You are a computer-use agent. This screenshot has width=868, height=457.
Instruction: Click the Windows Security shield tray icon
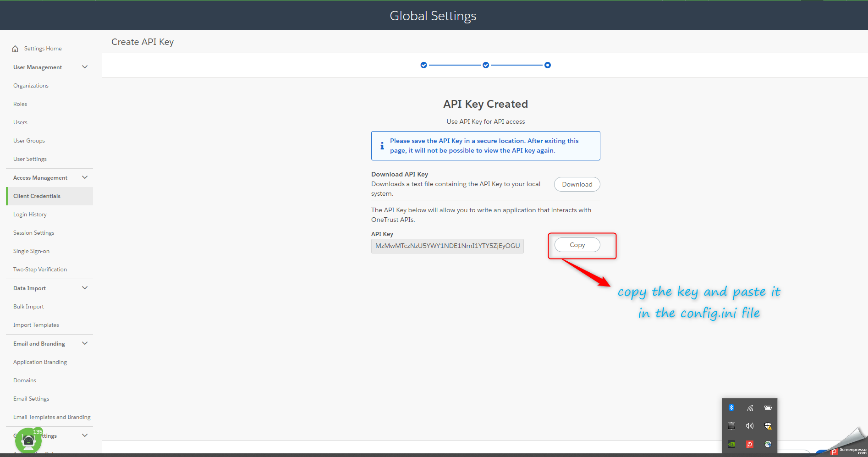pyautogui.click(x=768, y=426)
